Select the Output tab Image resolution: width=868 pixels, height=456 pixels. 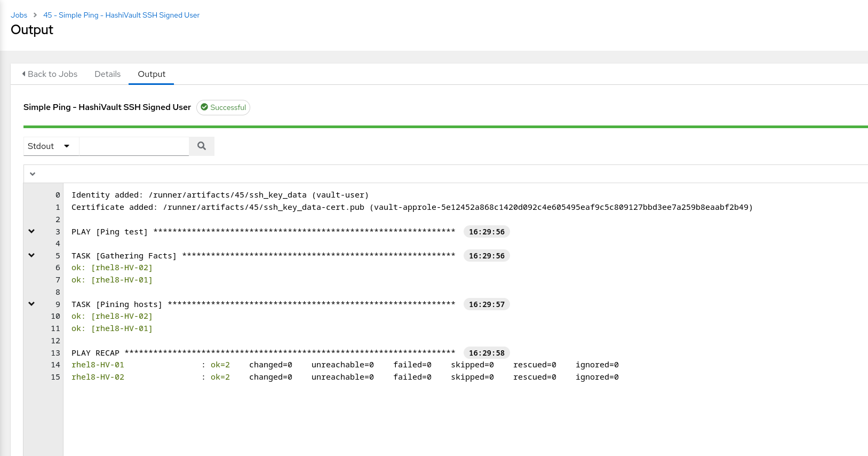click(152, 74)
